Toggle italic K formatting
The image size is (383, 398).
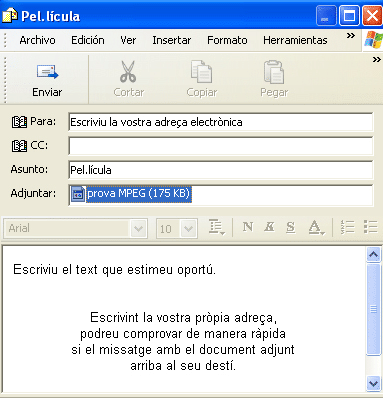[x=269, y=227]
